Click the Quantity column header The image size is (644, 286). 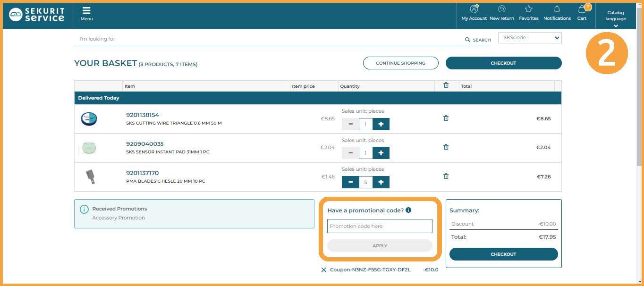tap(350, 86)
